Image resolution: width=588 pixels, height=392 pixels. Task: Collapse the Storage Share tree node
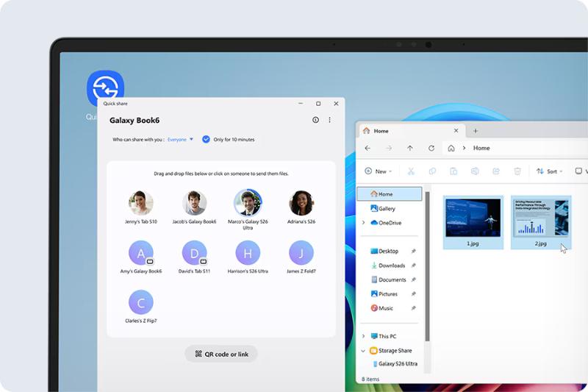pos(363,351)
